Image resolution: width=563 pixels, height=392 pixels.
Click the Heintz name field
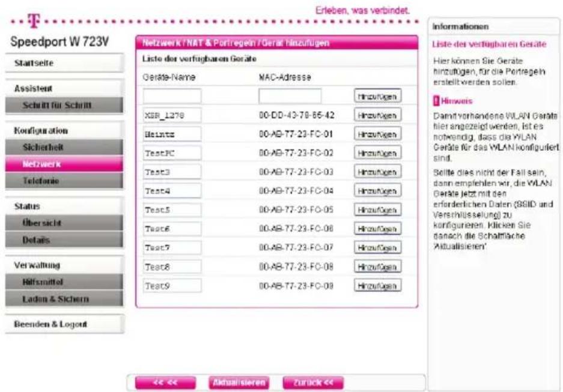tap(172, 134)
